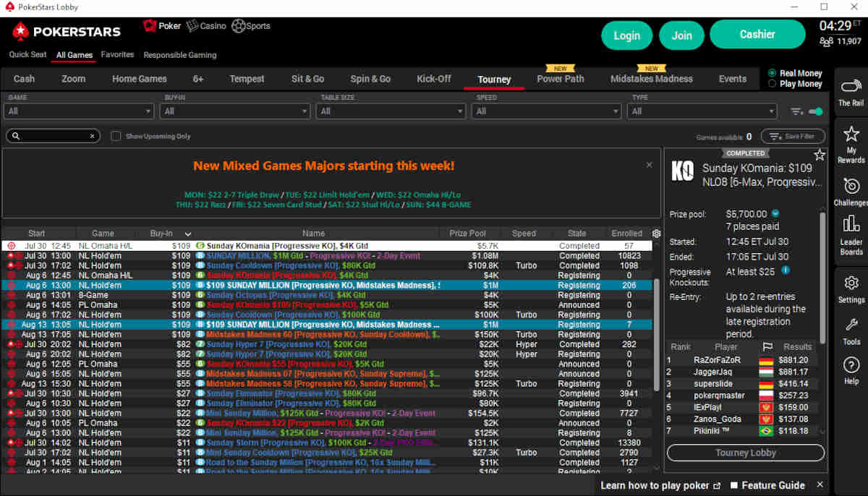Clear the search box with X

pos(93,136)
